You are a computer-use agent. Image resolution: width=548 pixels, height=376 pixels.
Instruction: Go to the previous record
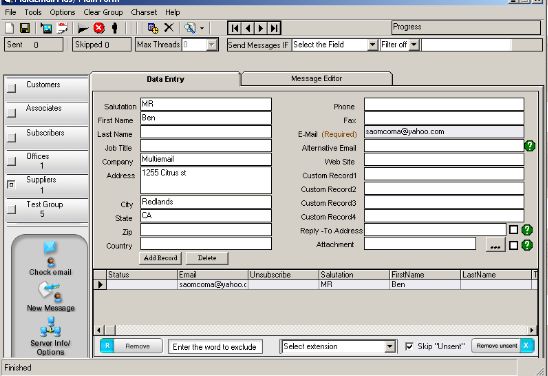pyautogui.click(x=248, y=28)
